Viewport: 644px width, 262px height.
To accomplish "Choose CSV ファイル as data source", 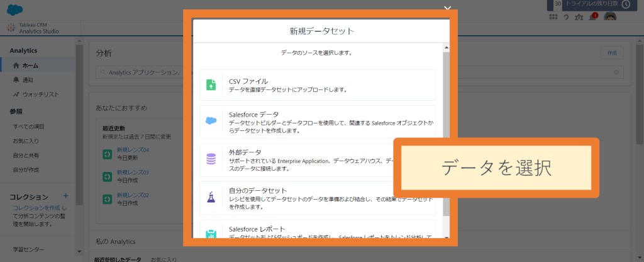I will [x=318, y=85].
